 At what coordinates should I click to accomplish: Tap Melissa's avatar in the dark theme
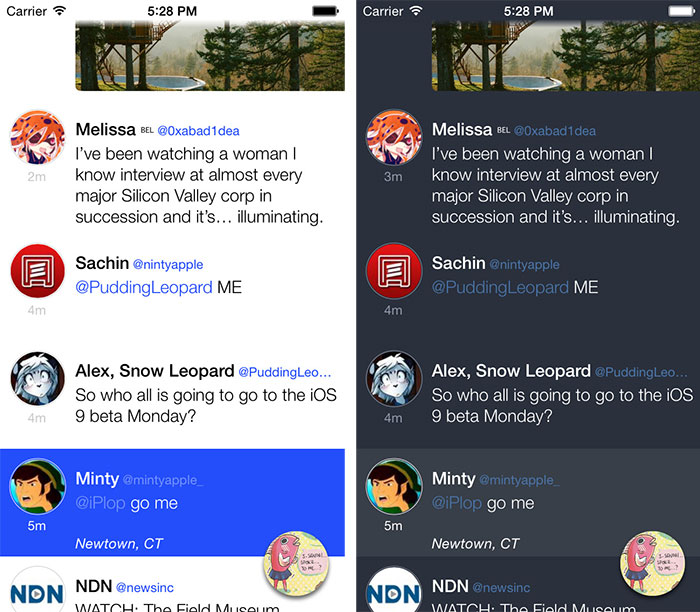click(394, 137)
